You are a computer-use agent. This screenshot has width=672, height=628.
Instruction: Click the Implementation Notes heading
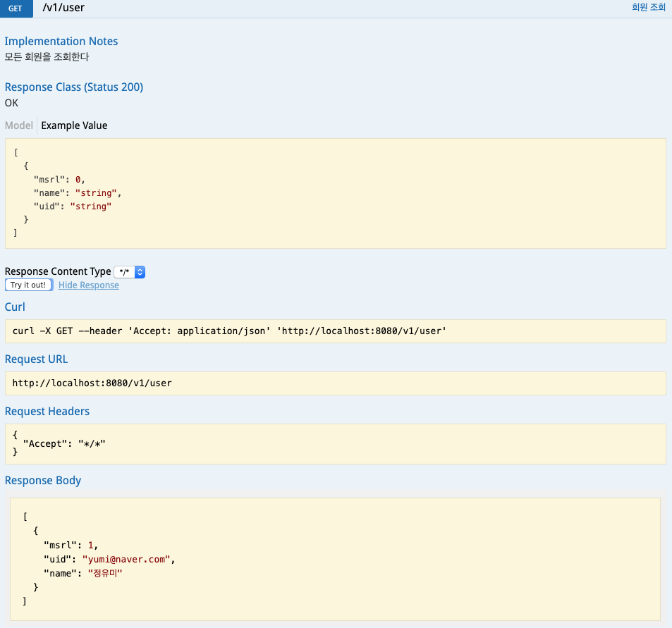click(61, 41)
